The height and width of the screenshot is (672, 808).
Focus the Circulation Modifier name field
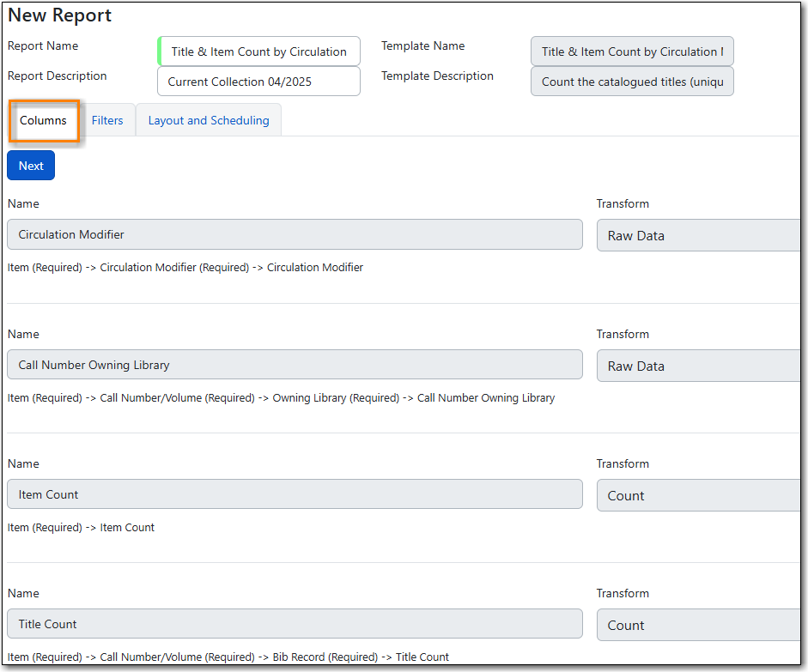(295, 234)
